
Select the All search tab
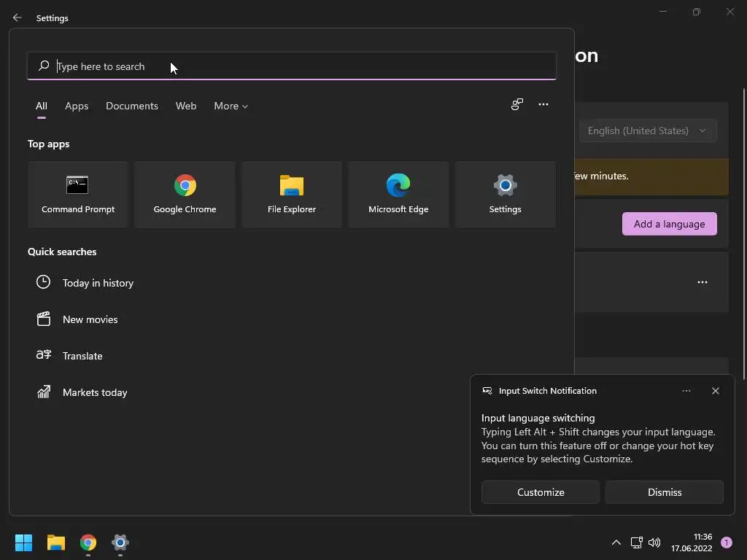(42, 106)
